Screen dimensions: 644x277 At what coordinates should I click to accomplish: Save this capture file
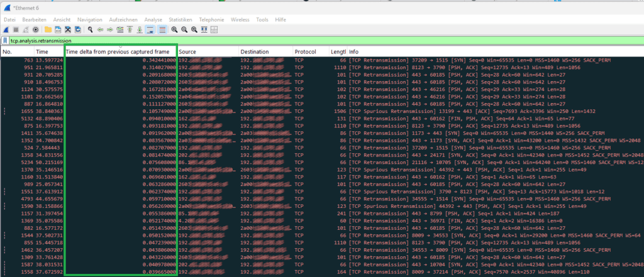(58, 30)
